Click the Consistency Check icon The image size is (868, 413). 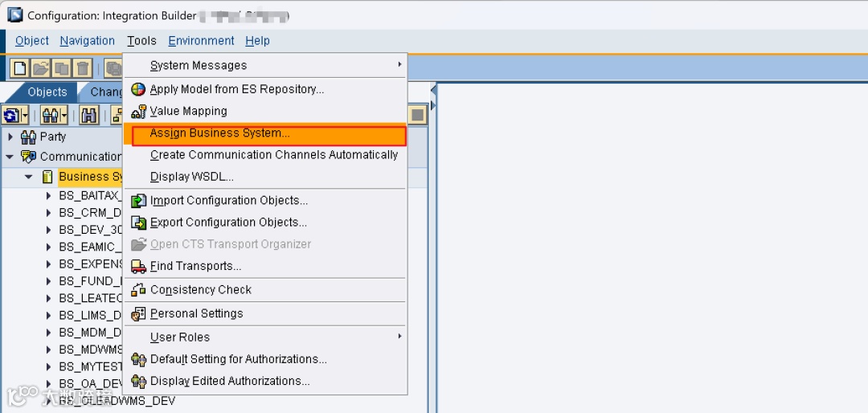pos(138,289)
